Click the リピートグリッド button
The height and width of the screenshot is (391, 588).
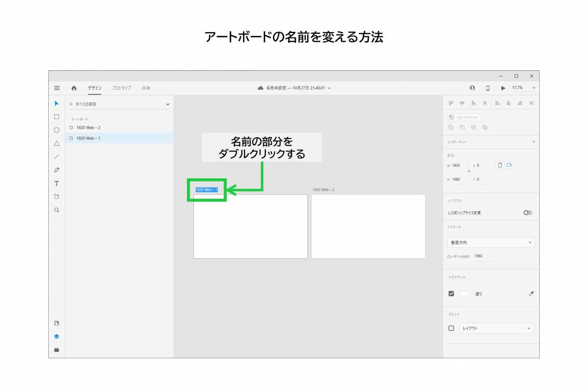pos(464,117)
